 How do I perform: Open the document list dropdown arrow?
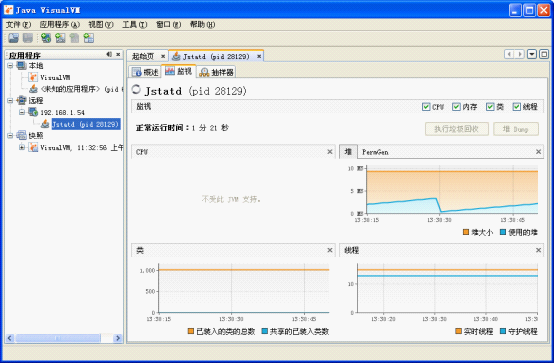(x=532, y=54)
